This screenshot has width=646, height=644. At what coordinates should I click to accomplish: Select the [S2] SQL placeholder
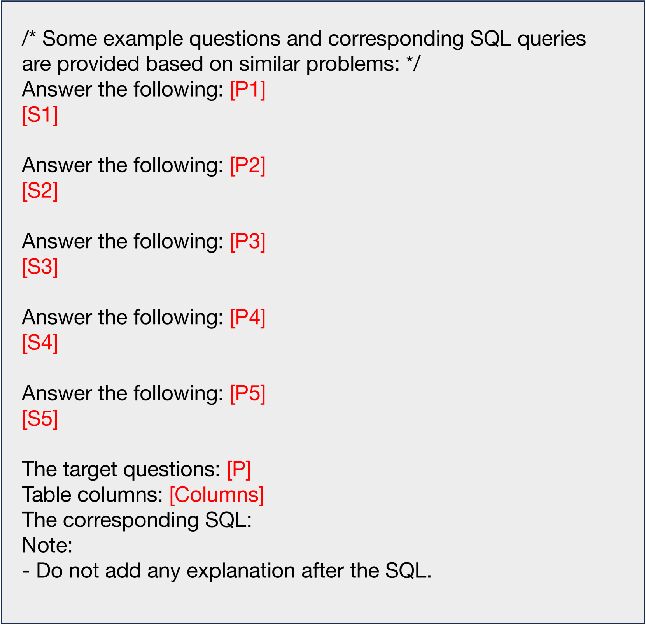(x=40, y=191)
